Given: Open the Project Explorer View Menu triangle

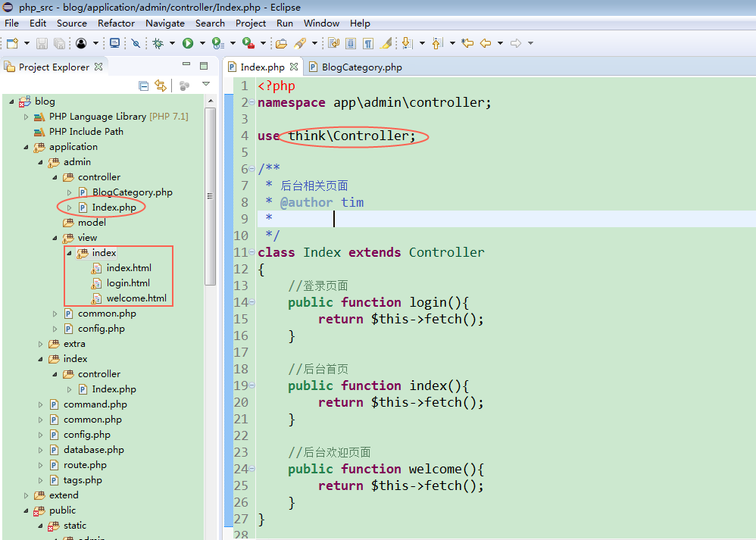Looking at the screenshot, I should tap(206, 84).
